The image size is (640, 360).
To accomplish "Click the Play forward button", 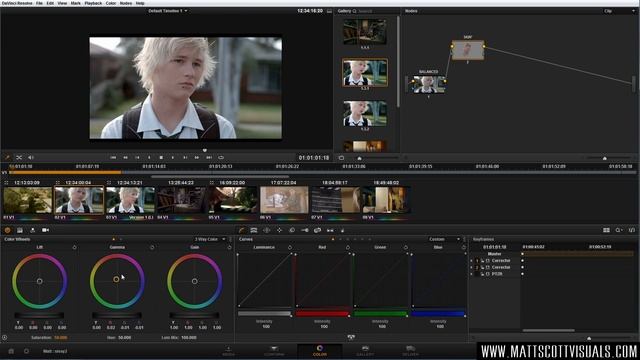I will [173, 157].
